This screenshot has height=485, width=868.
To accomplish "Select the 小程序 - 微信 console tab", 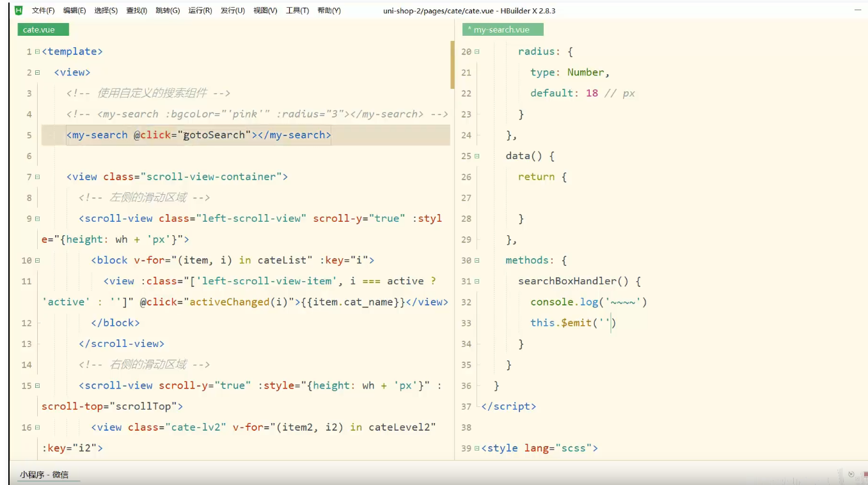I will click(x=43, y=475).
